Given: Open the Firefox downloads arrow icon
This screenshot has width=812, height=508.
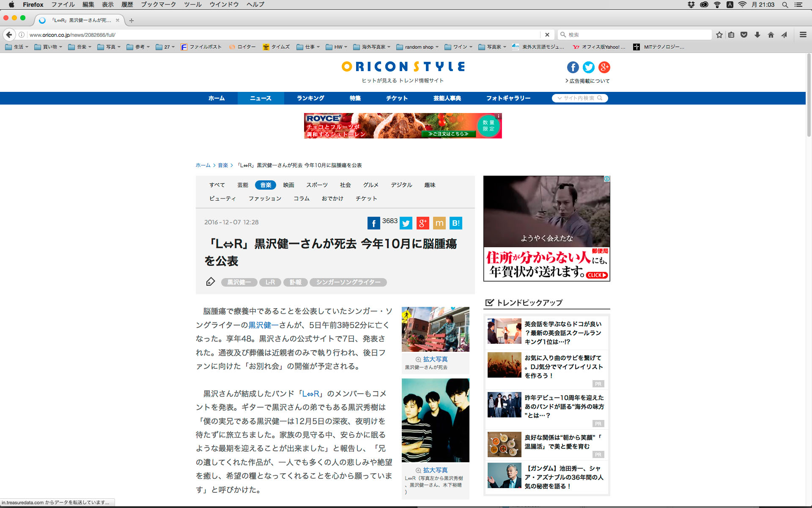Looking at the screenshot, I should tap(757, 35).
